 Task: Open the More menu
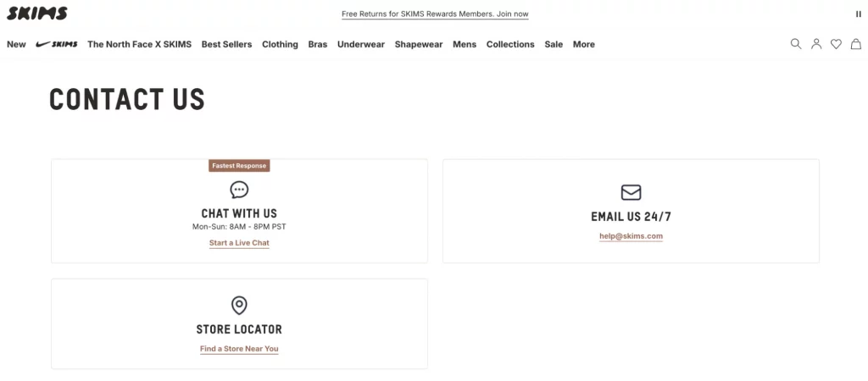point(583,44)
